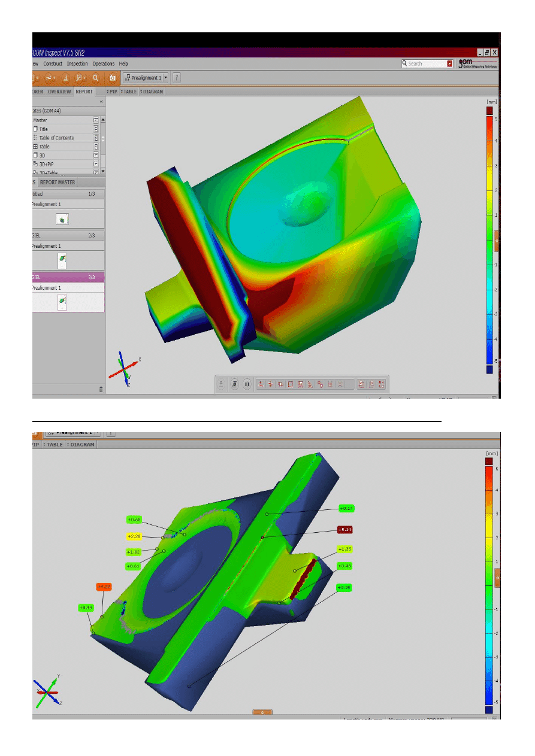The image size is (535, 756).
Task: Click the pause-style icon in bottom toolbar
Action: (x=247, y=384)
